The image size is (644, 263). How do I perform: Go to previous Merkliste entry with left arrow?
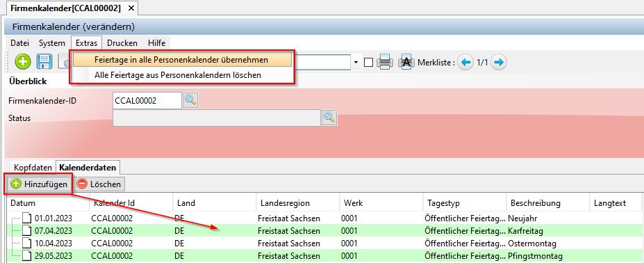[x=465, y=62]
